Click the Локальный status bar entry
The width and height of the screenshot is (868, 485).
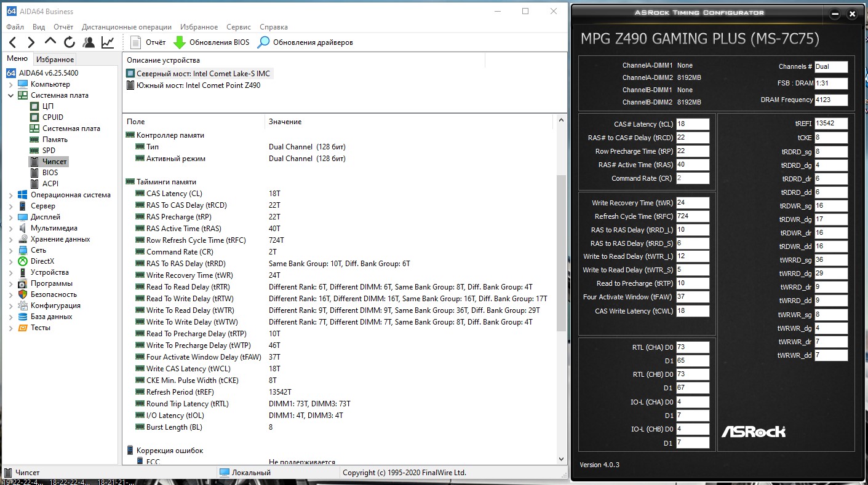point(245,473)
